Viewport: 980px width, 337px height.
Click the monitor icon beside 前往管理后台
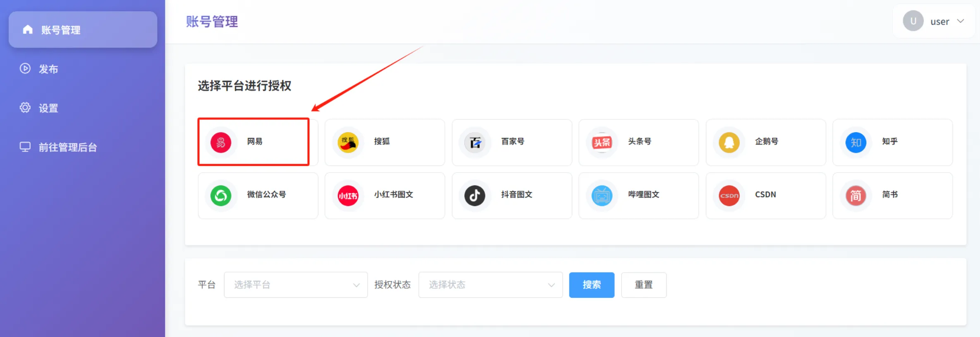coord(25,147)
